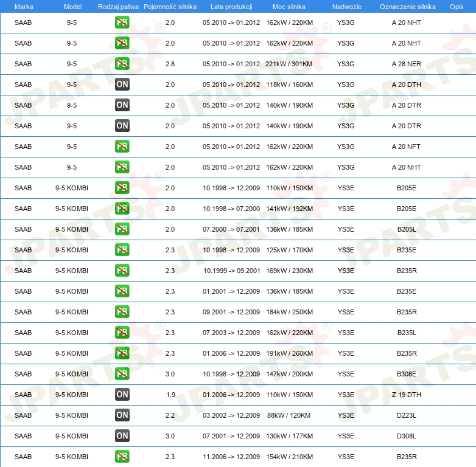The height and width of the screenshot is (467, 476).
Task: Click the ON diesel icon in the Z 19 DTH row
Action: pos(122,395)
